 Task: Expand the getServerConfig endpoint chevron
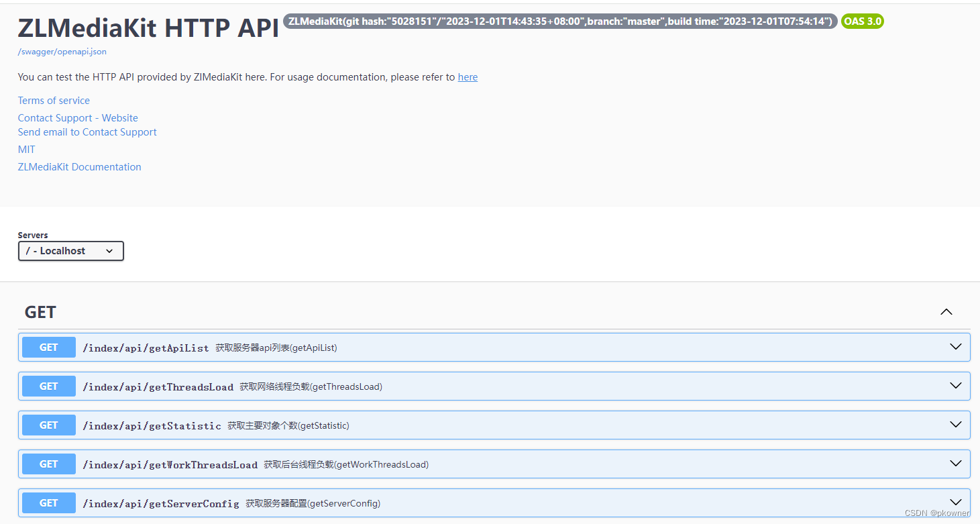click(x=956, y=503)
